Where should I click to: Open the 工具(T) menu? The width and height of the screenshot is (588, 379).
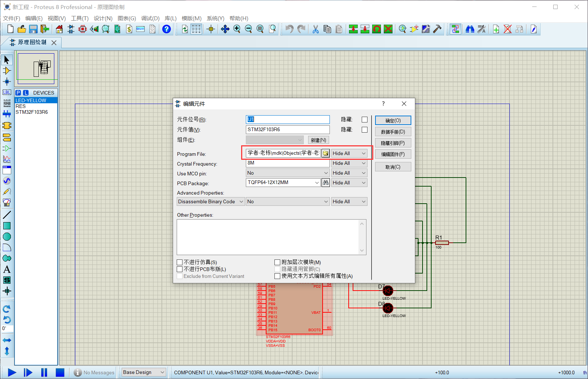[x=80, y=18]
